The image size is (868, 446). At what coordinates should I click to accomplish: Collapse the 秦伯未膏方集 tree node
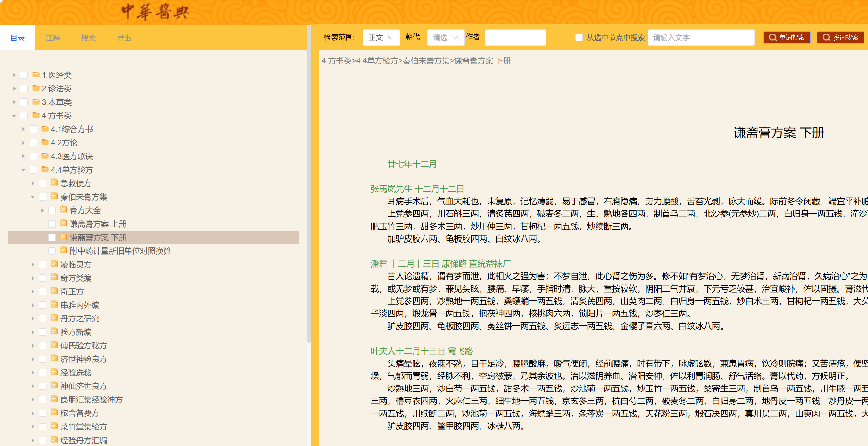tap(33, 197)
